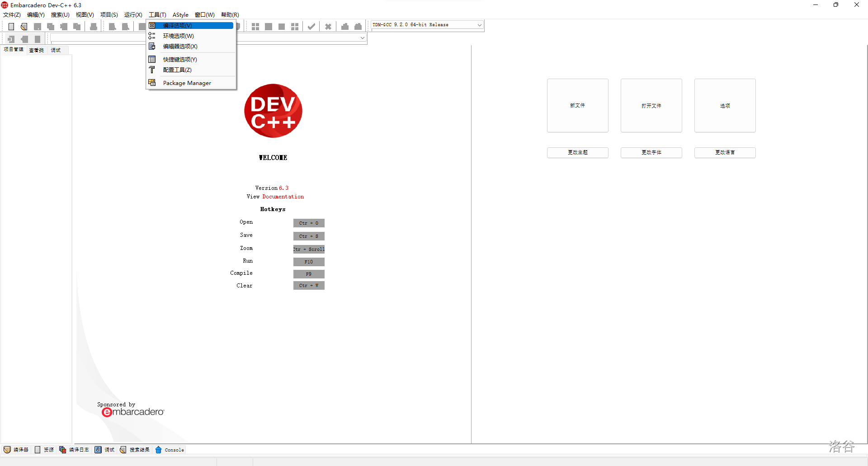Switch to the 项目管理 tab
Viewport: 868px width, 466px height.
[x=14, y=50]
